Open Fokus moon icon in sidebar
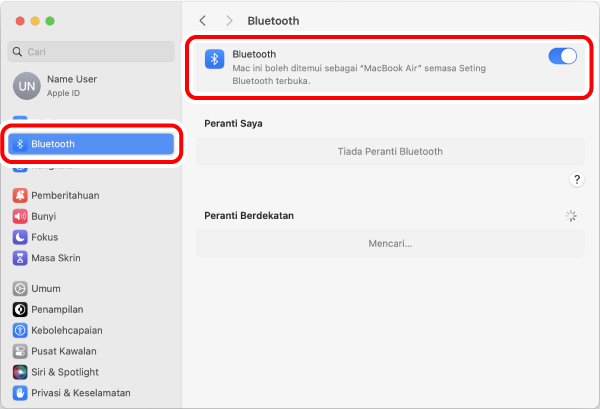The height and width of the screenshot is (409, 600). (x=20, y=237)
